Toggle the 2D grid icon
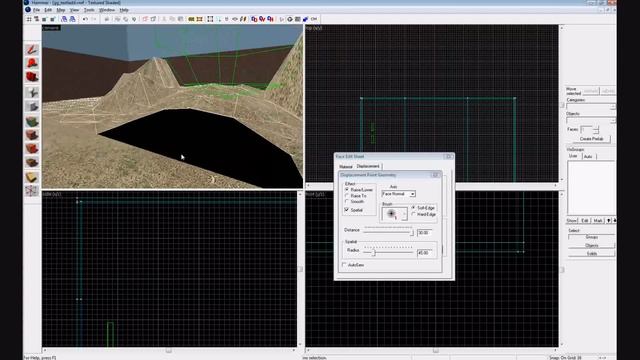This screenshot has height=360, width=640. click(x=29, y=19)
